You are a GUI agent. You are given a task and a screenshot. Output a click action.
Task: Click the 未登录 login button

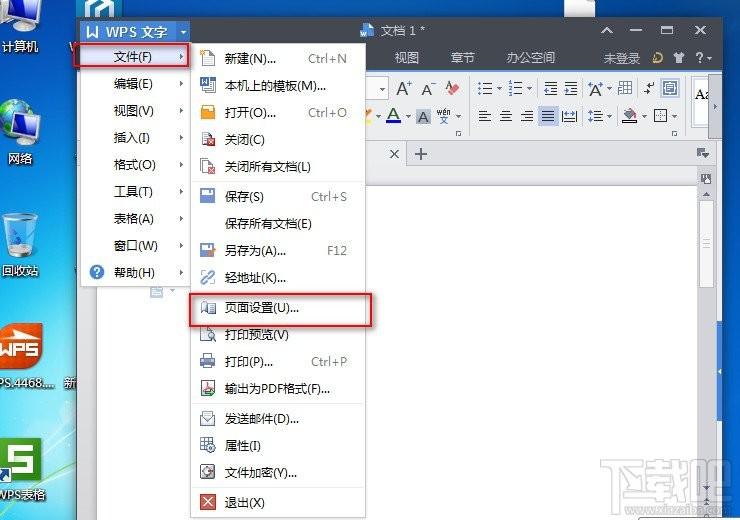(x=621, y=58)
